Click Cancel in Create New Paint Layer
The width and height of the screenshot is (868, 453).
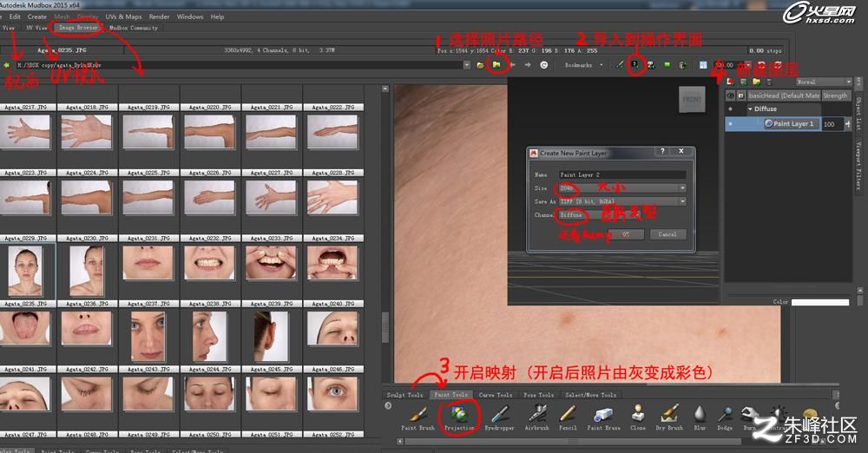pyautogui.click(x=667, y=234)
